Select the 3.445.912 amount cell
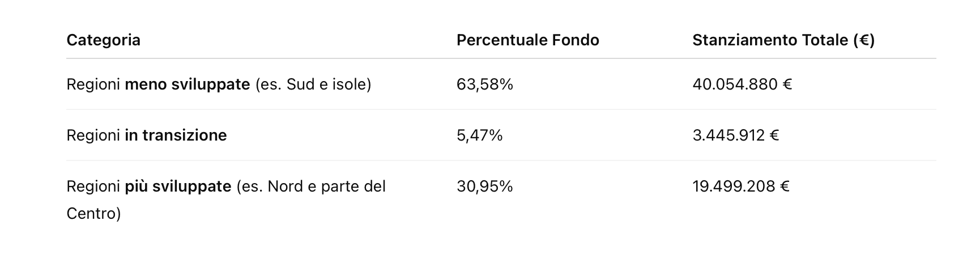The width and height of the screenshot is (980, 263). click(x=728, y=135)
